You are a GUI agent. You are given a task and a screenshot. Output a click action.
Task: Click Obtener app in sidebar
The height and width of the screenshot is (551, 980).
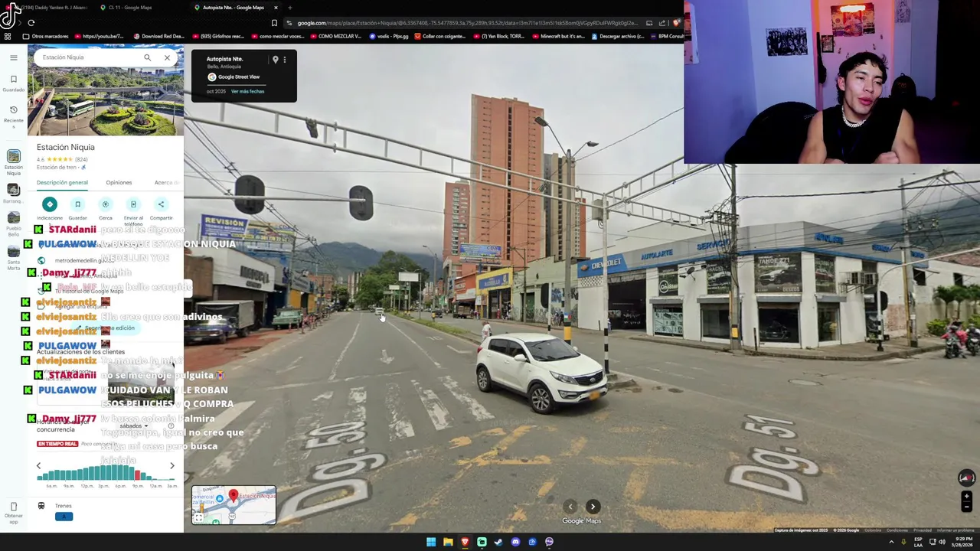pos(13,510)
